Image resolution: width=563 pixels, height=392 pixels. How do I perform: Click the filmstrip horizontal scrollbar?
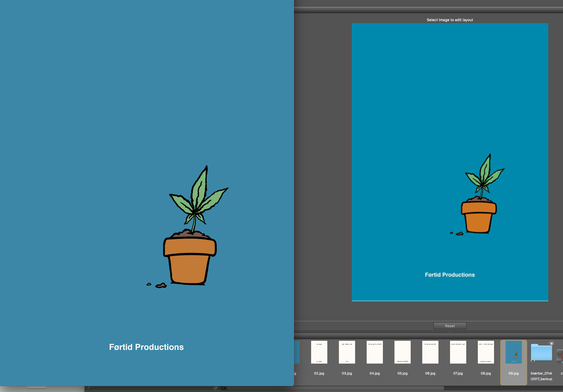335,388
